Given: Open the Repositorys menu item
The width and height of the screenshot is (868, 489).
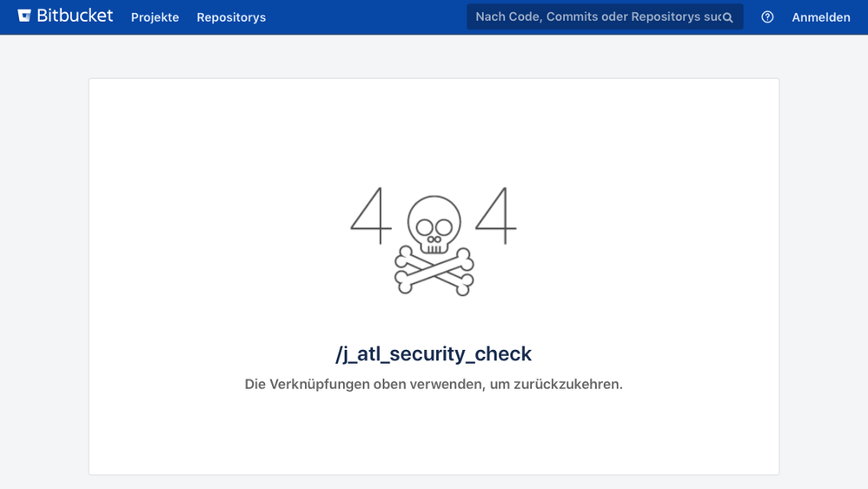Looking at the screenshot, I should (231, 17).
